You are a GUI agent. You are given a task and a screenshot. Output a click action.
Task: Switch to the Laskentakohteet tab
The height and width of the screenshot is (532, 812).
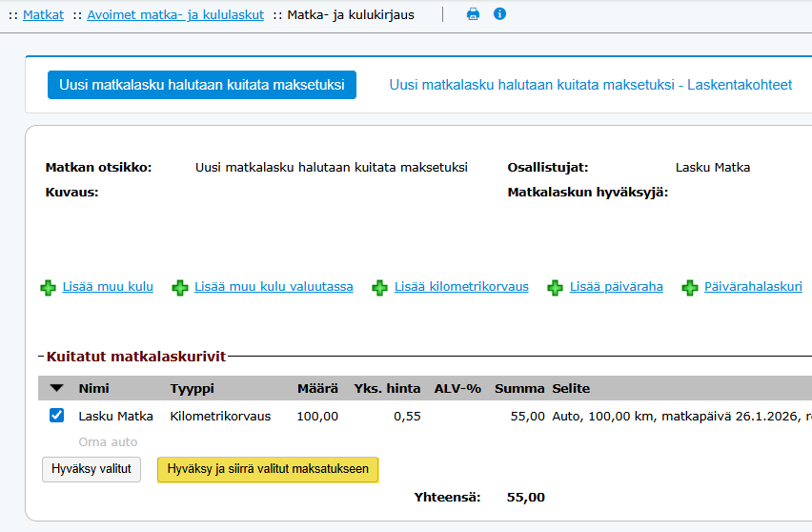(591, 85)
